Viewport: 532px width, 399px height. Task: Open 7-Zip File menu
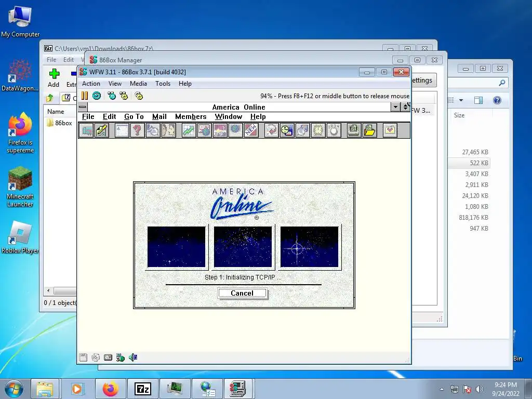click(51, 60)
